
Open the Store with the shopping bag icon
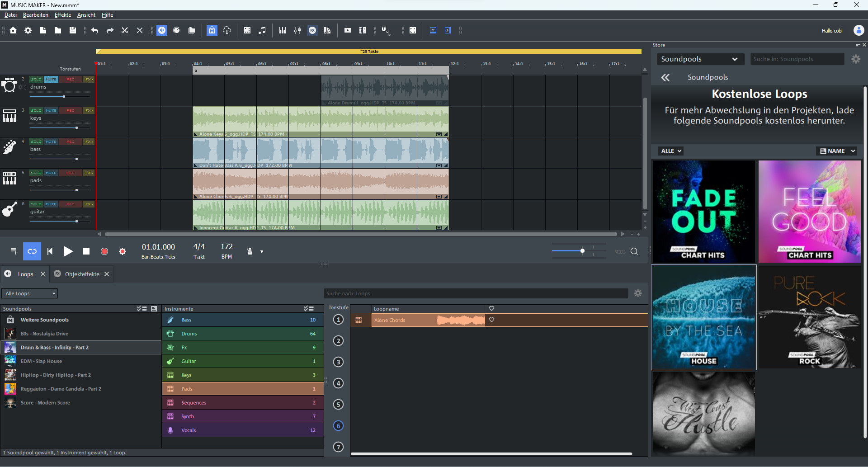tap(212, 30)
